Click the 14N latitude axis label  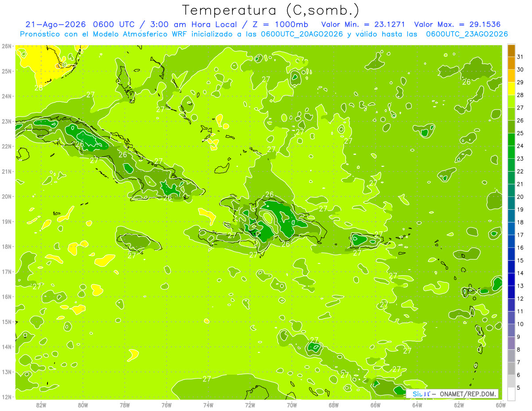click(7, 347)
